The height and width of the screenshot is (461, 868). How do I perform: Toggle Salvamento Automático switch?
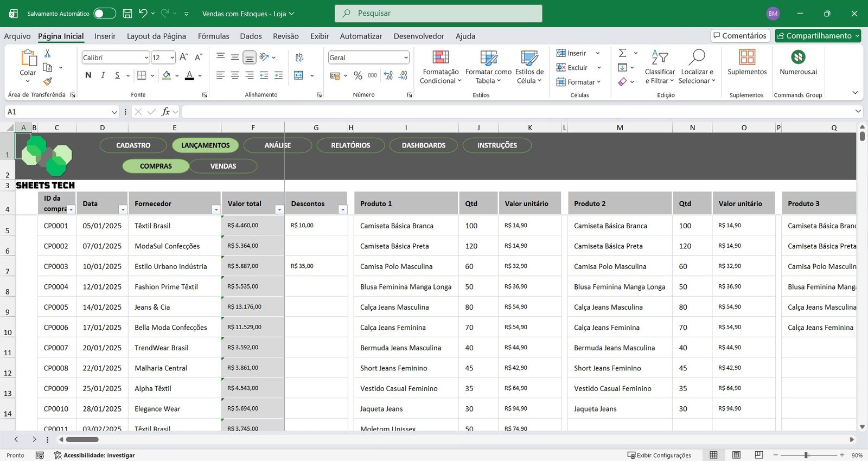[104, 14]
